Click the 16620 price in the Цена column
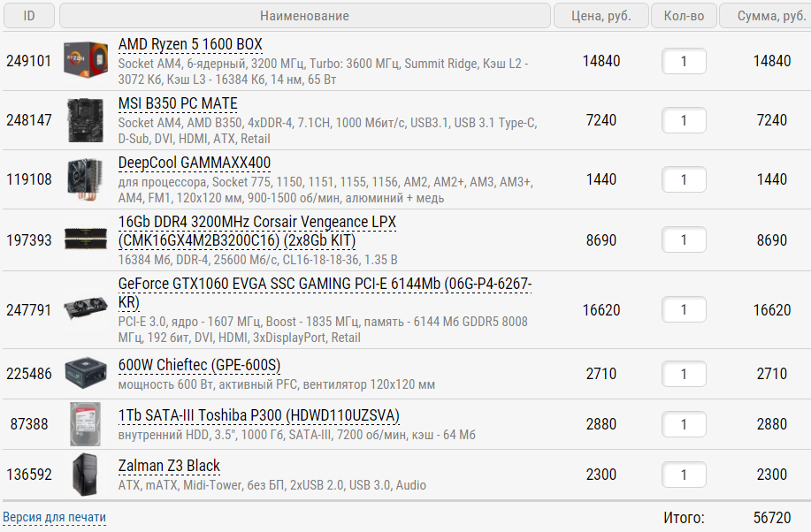This screenshot has height=532, width=811. 601,309
